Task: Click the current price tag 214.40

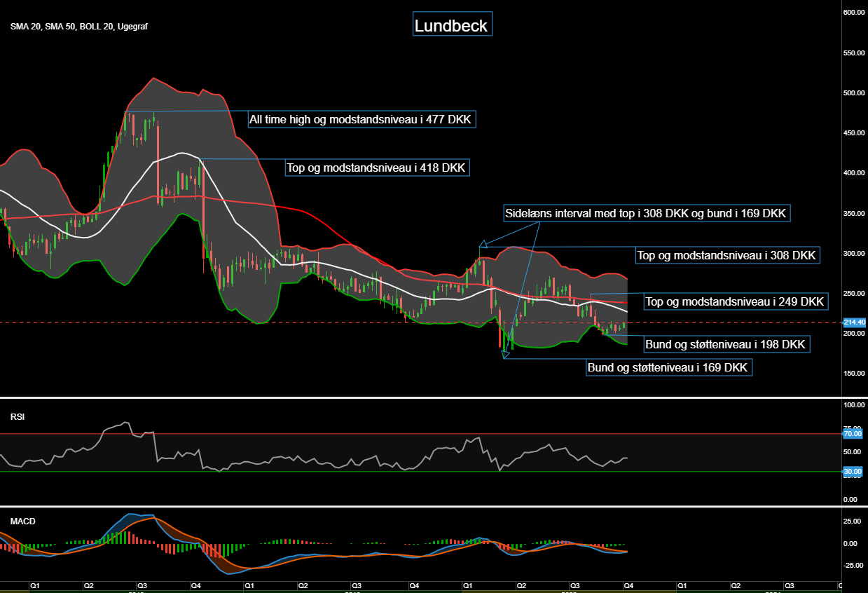Action: (x=854, y=322)
